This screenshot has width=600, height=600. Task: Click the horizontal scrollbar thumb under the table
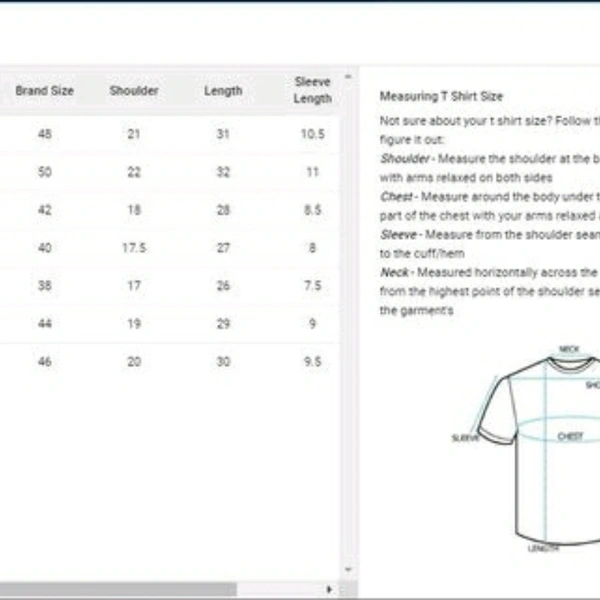[118, 589]
